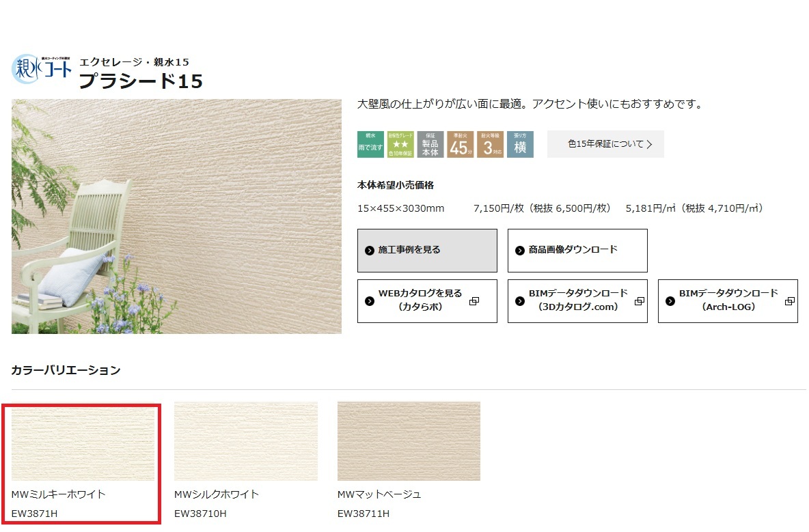Click the two-star color grade badge

[400, 144]
